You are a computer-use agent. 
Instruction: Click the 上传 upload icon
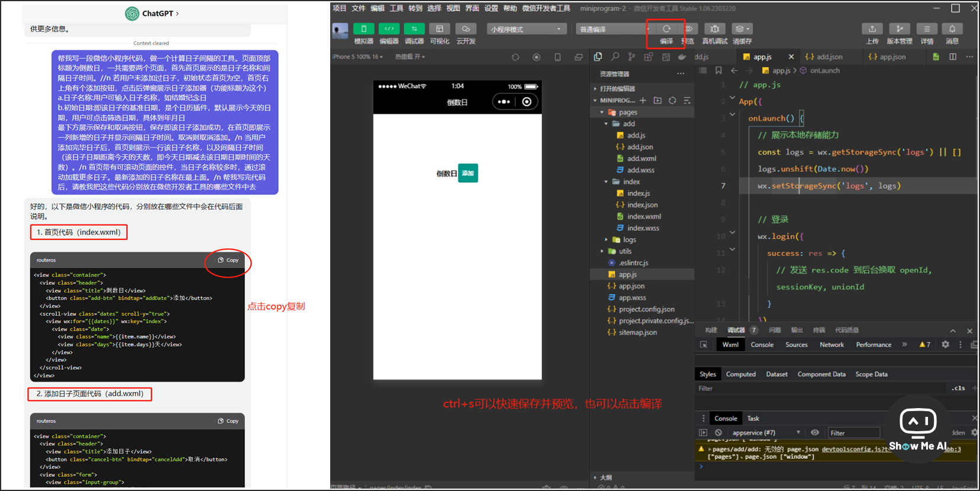pos(872,28)
